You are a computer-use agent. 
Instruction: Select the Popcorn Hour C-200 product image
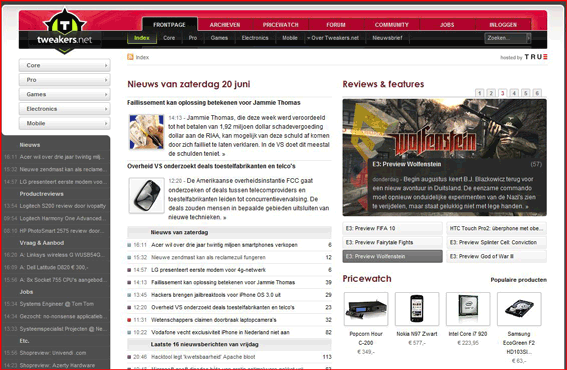366,309
